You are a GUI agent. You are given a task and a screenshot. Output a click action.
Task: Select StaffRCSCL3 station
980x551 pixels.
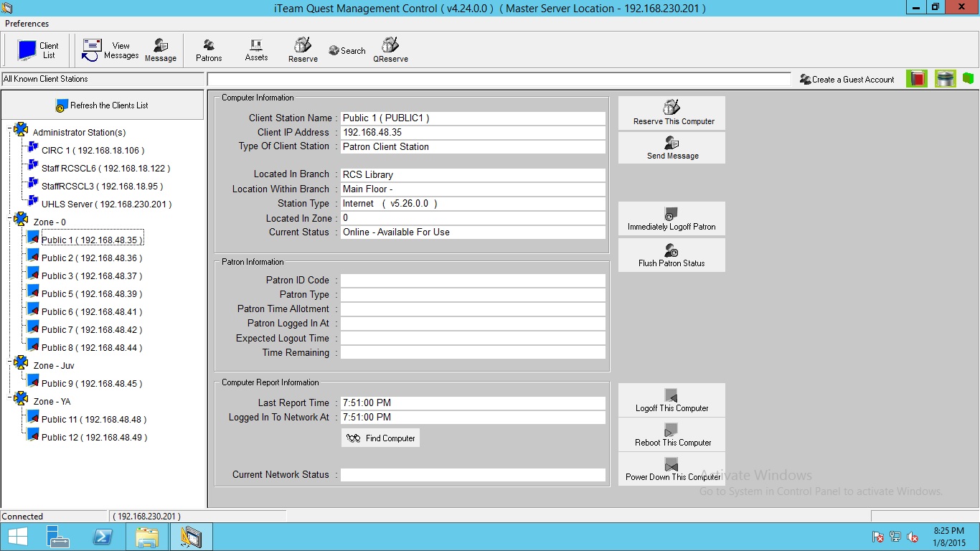[102, 187]
